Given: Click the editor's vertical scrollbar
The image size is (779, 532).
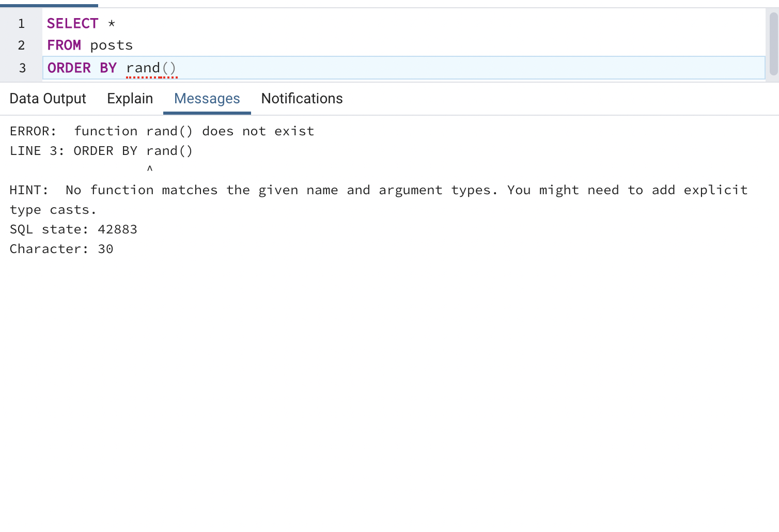Looking at the screenshot, I should [773, 44].
